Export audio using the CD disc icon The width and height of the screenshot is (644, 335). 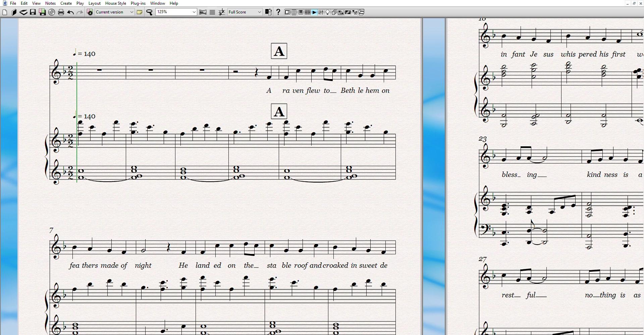click(x=52, y=12)
